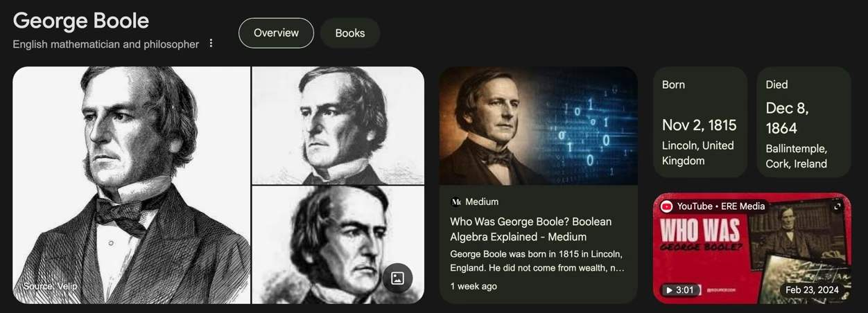Click the Born Nov 2, 1815 card
Viewport: 868px width, 313px height.
click(700, 123)
